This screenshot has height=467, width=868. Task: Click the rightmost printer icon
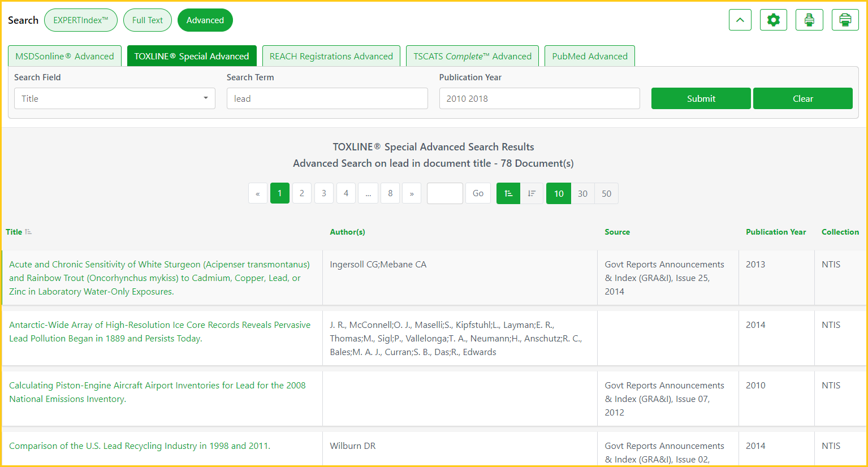[845, 20]
